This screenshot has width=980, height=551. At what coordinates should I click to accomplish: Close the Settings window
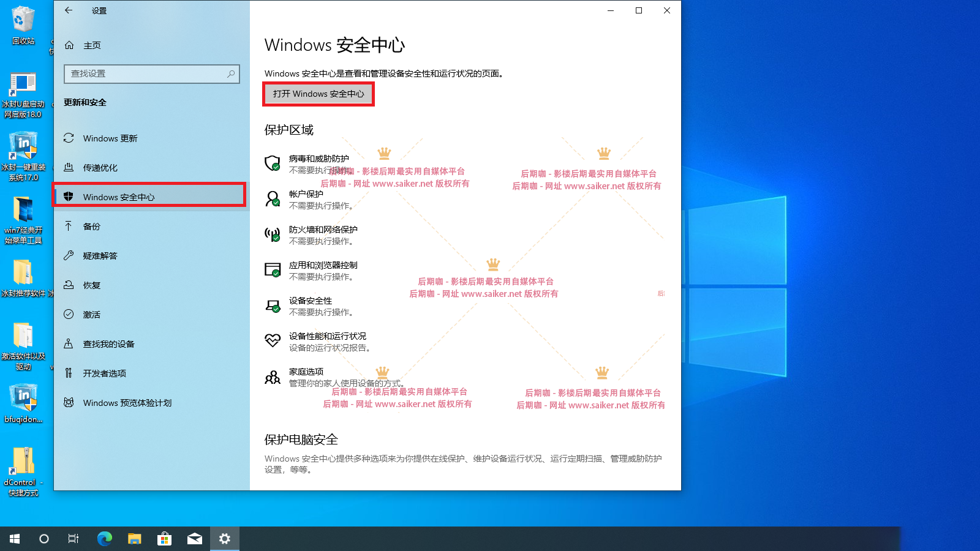(x=667, y=10)
